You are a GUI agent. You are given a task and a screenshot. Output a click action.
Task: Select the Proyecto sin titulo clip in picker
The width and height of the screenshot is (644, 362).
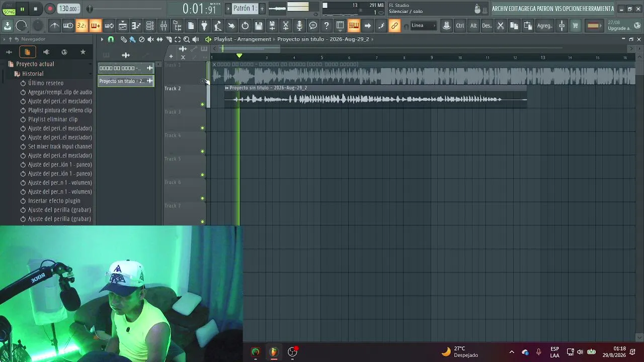(126, 81)
